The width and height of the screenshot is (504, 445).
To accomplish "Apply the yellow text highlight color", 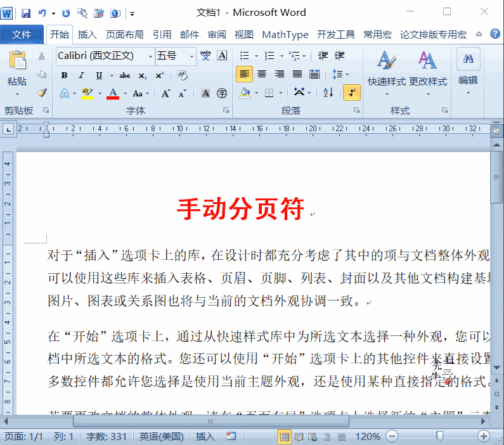I will click(x=87, y=93).
